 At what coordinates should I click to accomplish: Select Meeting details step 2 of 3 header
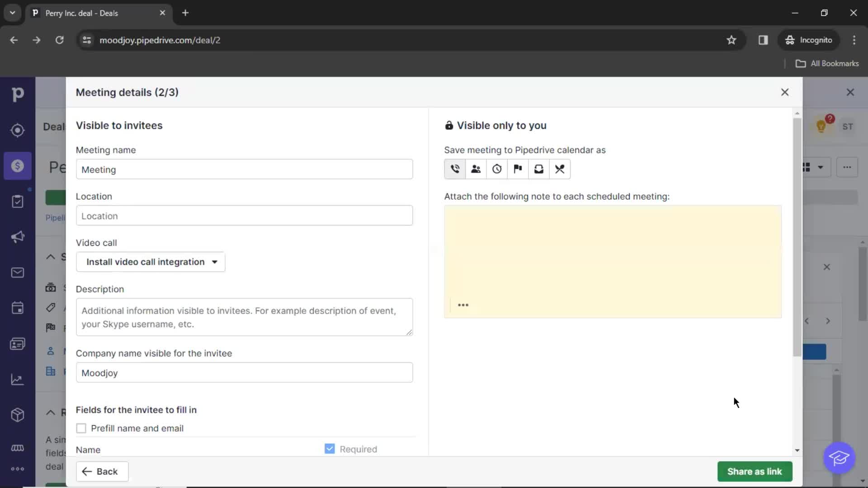coord(127,92)
